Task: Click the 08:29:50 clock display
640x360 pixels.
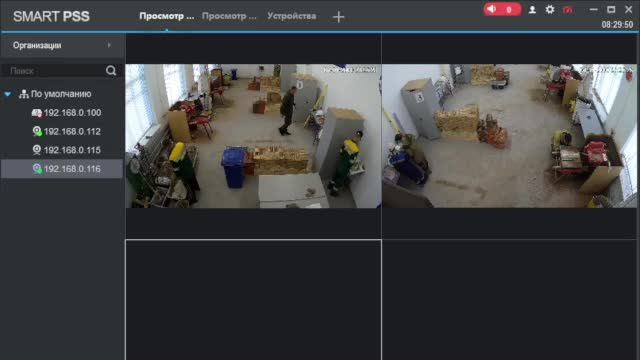Action: click(x=617, y=24)
